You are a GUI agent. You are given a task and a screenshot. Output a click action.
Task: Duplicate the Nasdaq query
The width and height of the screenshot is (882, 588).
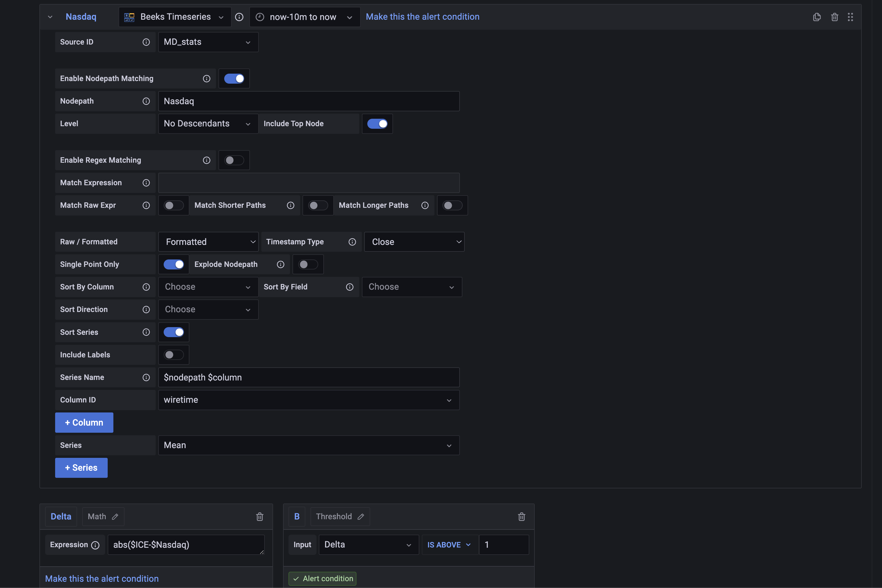pos(817,17)
